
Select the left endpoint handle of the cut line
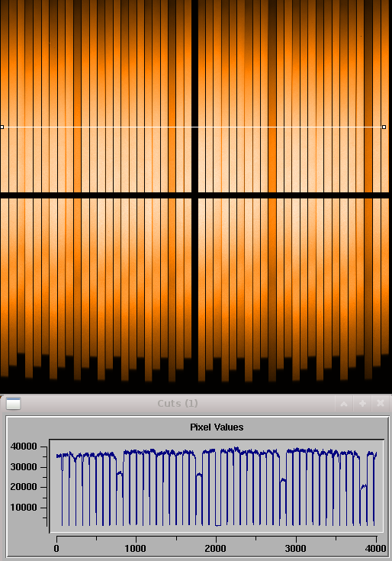tap(2, 127)
